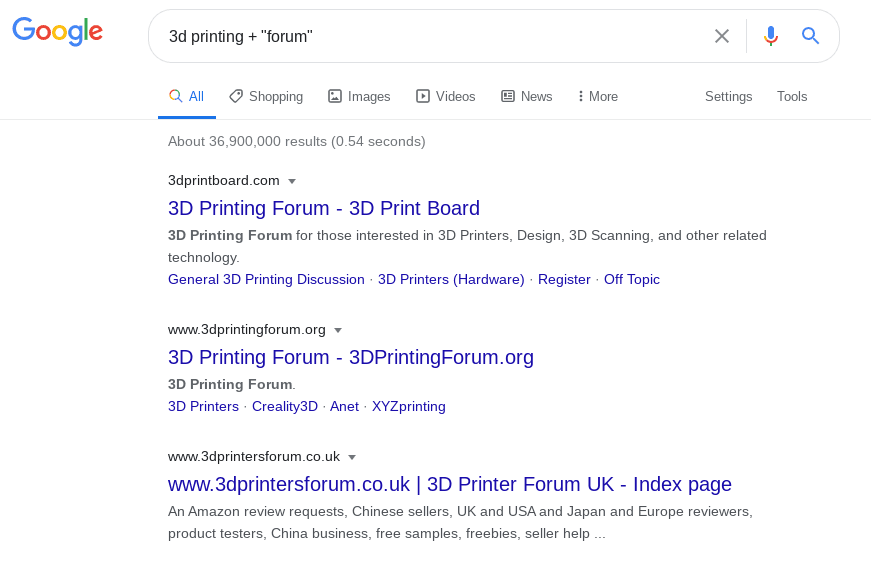The width and height of the screenshot is (871, 561).
Task: Switch to the Shopping tab
Action: [x=266, y=97]
